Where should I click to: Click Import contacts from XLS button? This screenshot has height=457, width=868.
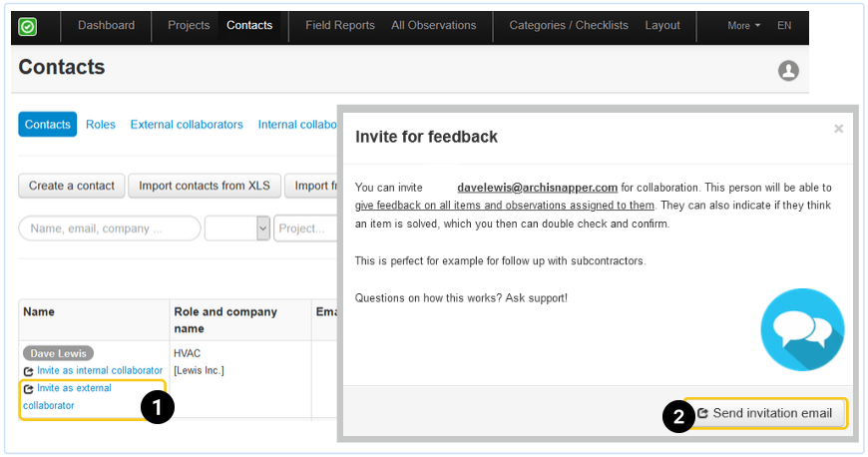pos(205,186)
